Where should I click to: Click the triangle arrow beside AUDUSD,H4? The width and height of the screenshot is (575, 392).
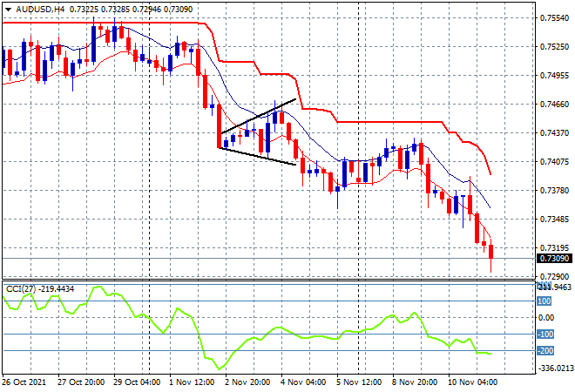click(8, 8)
